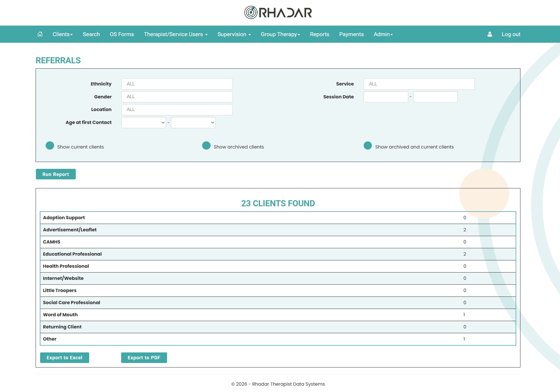Open OS Forms page

tap(122, 34)
